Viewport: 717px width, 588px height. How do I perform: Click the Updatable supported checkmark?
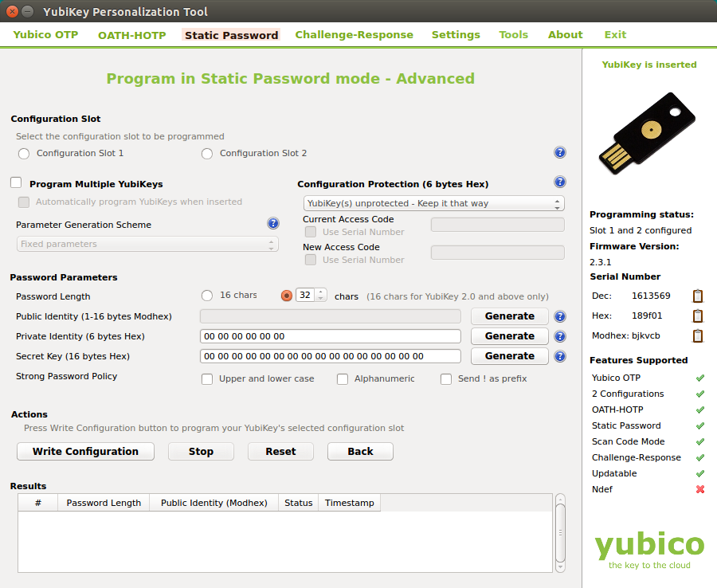coord(700,474)
